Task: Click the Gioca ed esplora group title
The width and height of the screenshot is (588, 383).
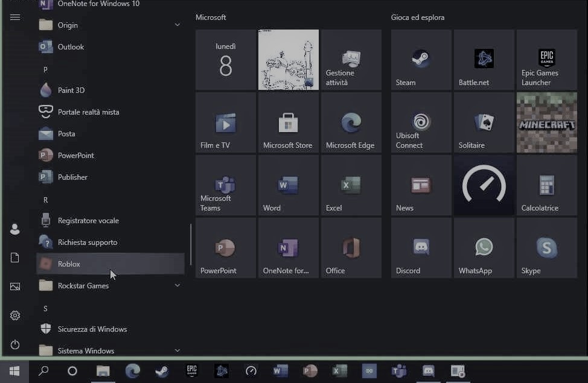Action: (x=418, y=17)
